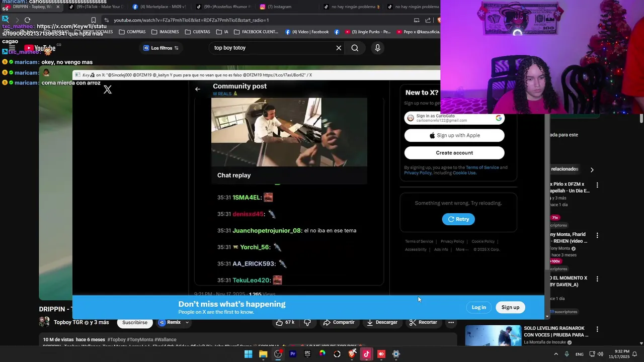Screen dimensions: 644x362
Task: Open options for EL MOMENTO X related video
Action: coord(597,279)
